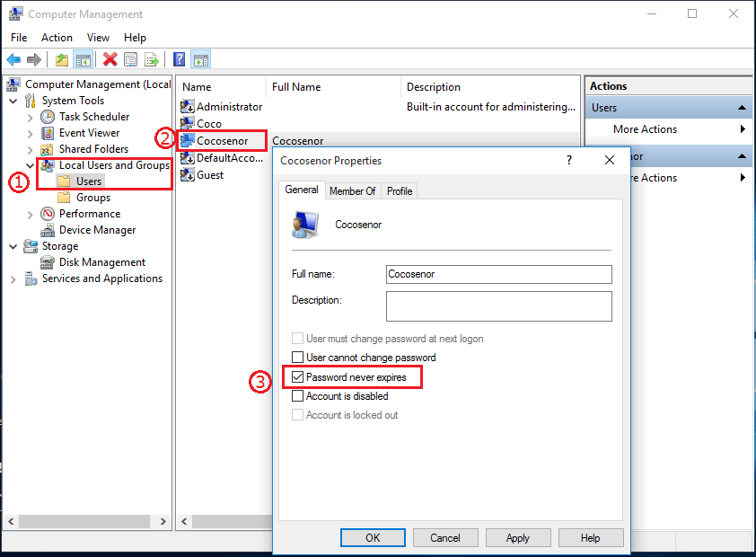Click the blue Help toolbar icon
The height and width of the screenshot is (557, 756).
[x=180, y=60]
